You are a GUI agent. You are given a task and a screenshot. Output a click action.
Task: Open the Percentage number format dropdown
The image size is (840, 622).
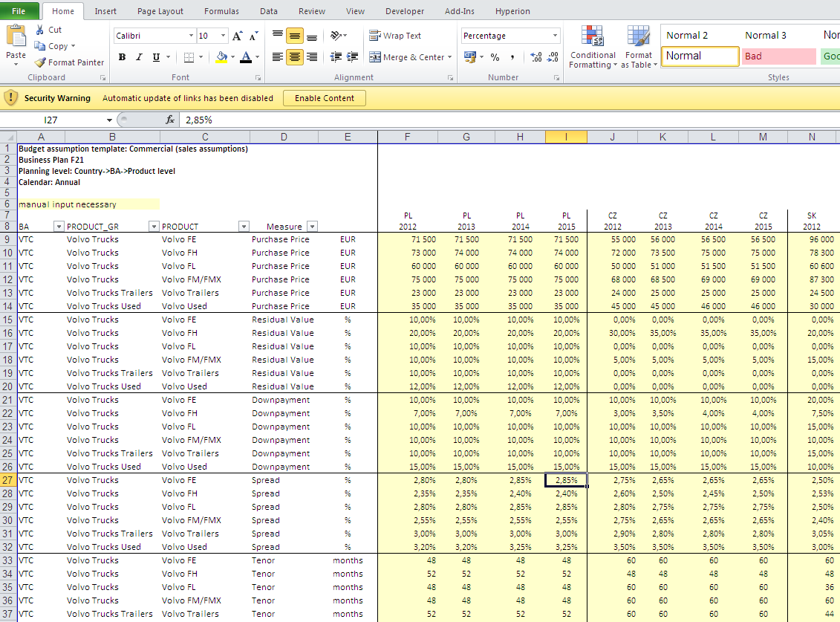pyautogui.click(x=555, y=36)
